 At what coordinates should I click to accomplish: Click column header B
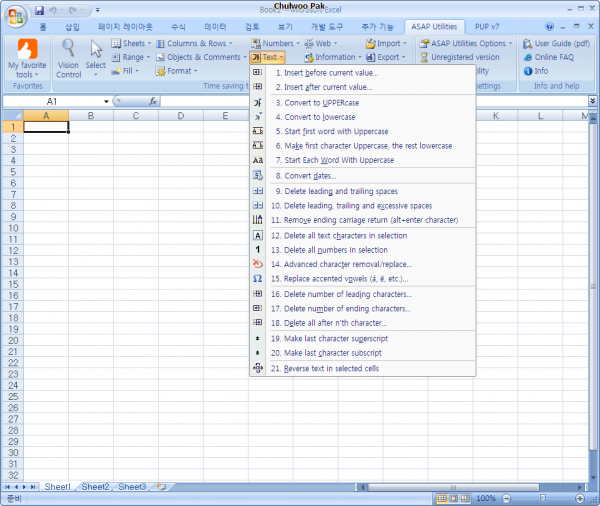tap(91, 115)
